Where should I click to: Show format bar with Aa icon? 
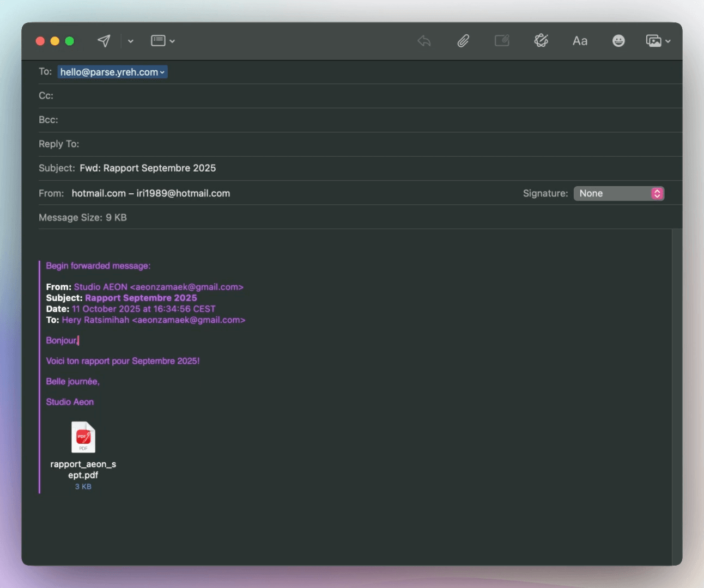click(x=580, y=41)
